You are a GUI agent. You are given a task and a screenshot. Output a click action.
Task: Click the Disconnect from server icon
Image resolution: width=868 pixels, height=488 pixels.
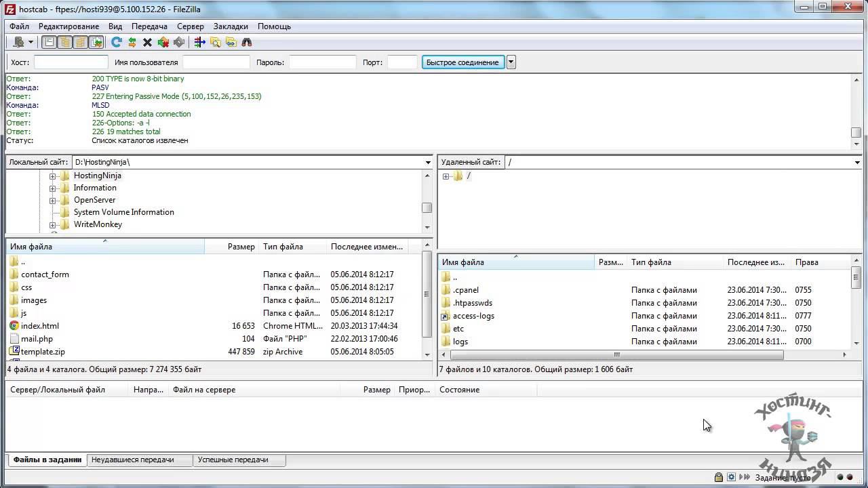[163, 42]
